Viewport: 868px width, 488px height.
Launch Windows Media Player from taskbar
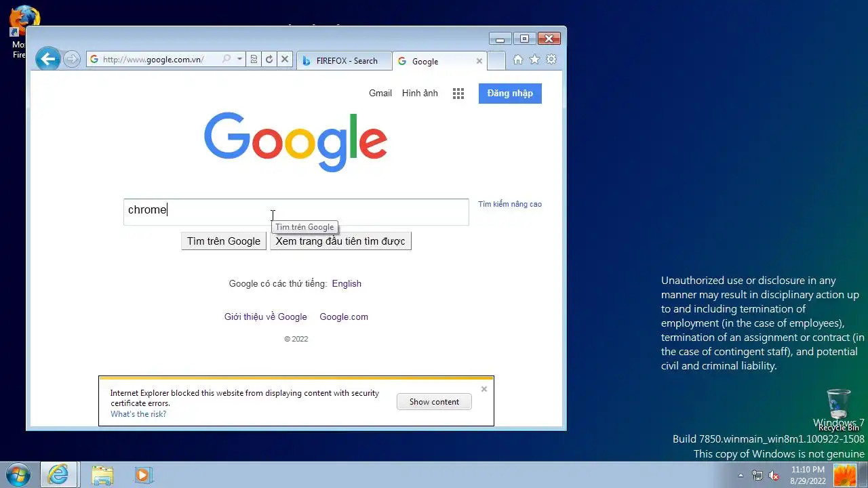coord(143,474)
